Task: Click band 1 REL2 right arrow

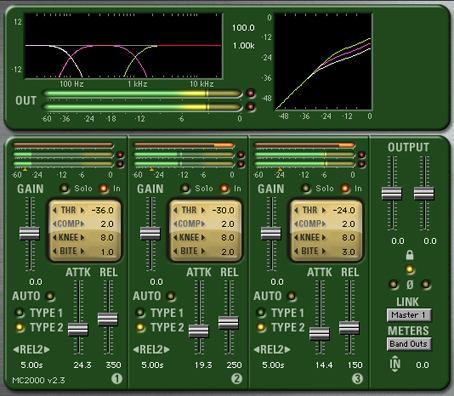Action: (47, 350)
